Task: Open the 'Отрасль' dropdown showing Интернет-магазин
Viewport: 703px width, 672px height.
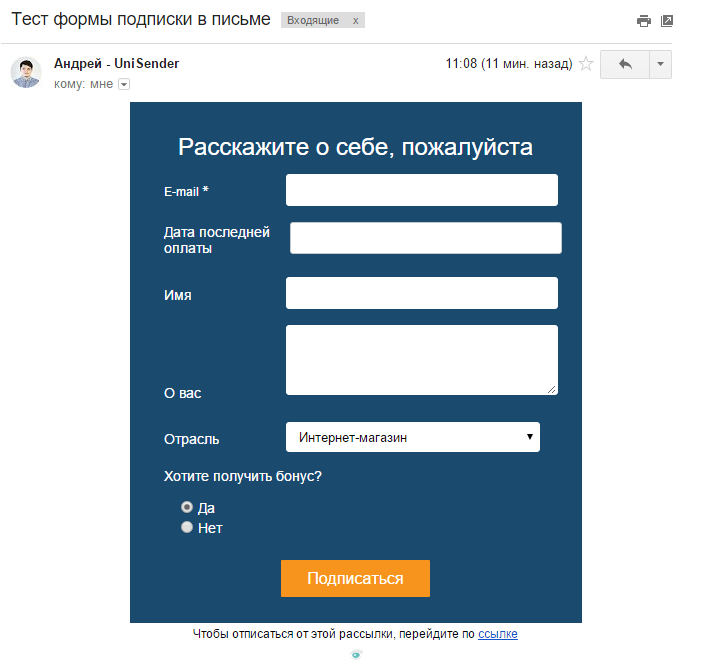Action: (413, 437)
